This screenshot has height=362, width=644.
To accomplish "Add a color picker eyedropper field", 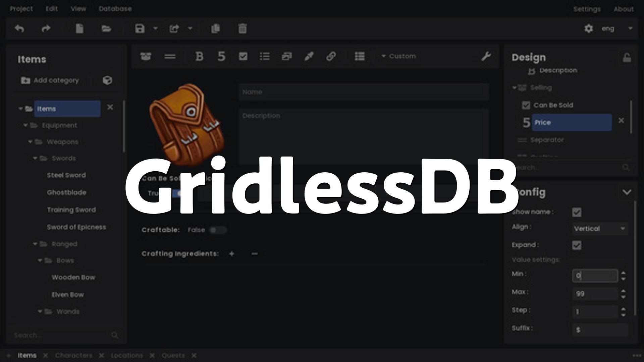I will [309, 56].
